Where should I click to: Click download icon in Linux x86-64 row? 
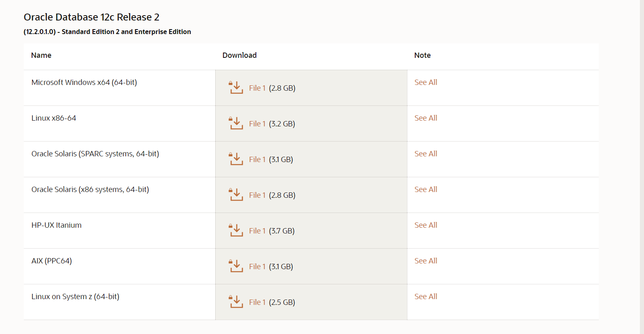pos(236,123)
